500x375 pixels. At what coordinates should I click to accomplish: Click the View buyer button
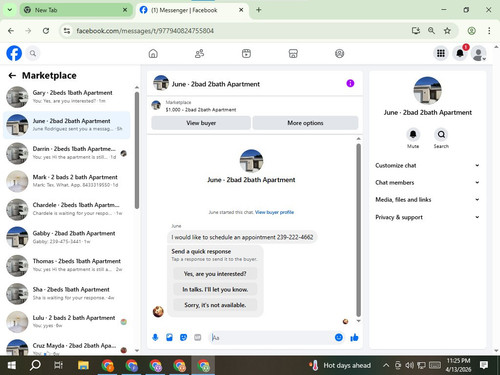point(201,123)
